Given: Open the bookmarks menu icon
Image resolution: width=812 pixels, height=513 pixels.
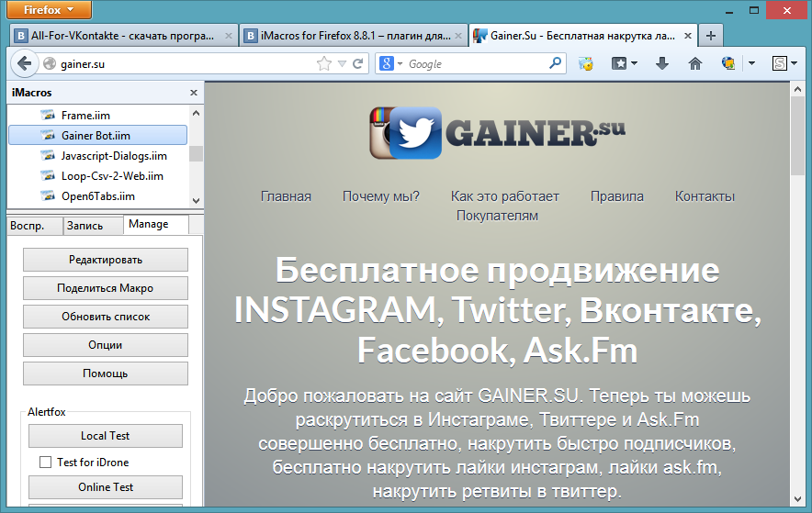Looking at the screenshot, I should (x=619, y=63).
